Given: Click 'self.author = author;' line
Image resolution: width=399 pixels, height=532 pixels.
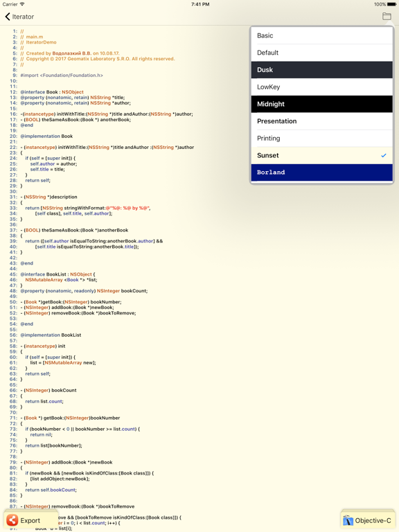Looking at the screenshot, I should [x=53, y=164].
